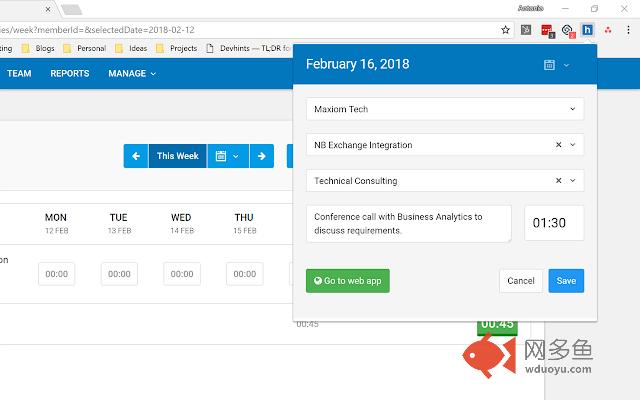
Task: Open week calendar picker in navigation bar
Action: tap(228, 156)
